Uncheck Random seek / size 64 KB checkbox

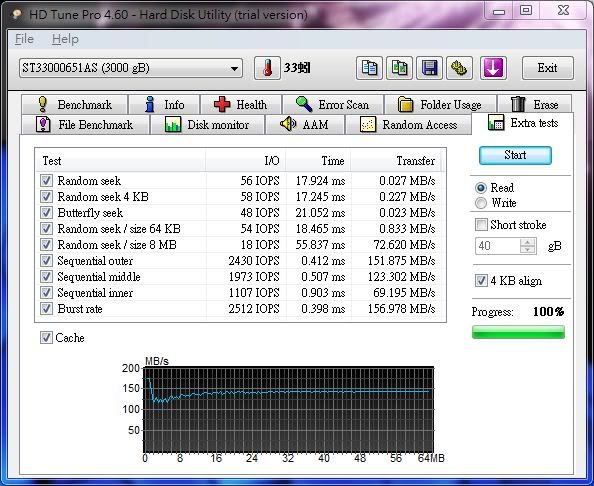tap(46, 228)
